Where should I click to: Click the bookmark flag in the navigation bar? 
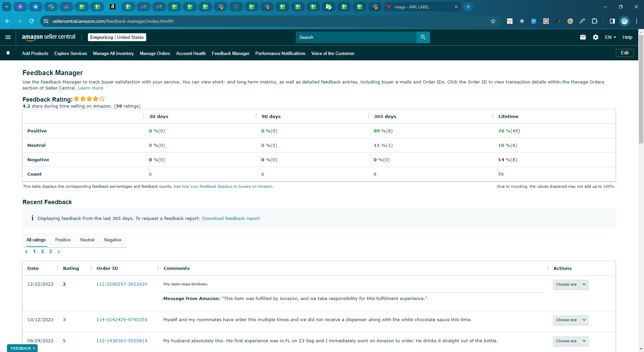[8, 53]
